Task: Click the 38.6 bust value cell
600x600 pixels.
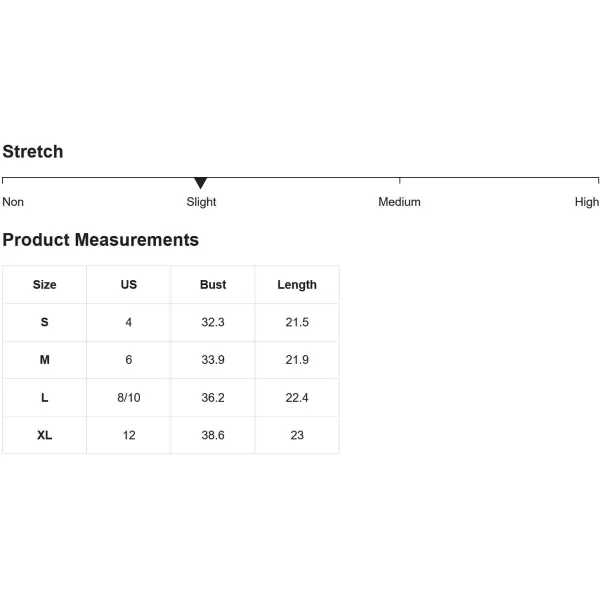Action: click(213, 435)
